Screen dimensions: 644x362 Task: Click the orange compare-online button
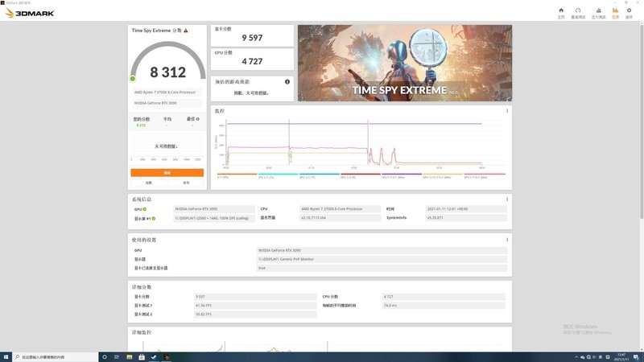pos(167,173)
